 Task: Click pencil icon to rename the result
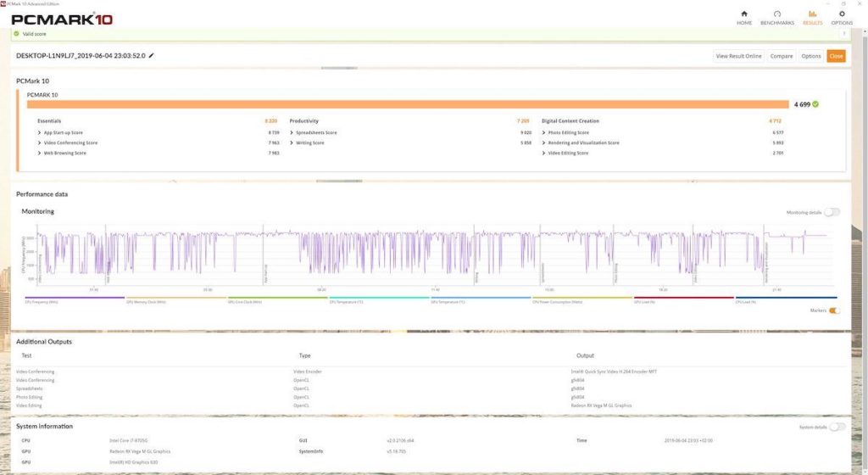[x=152, y=55]
